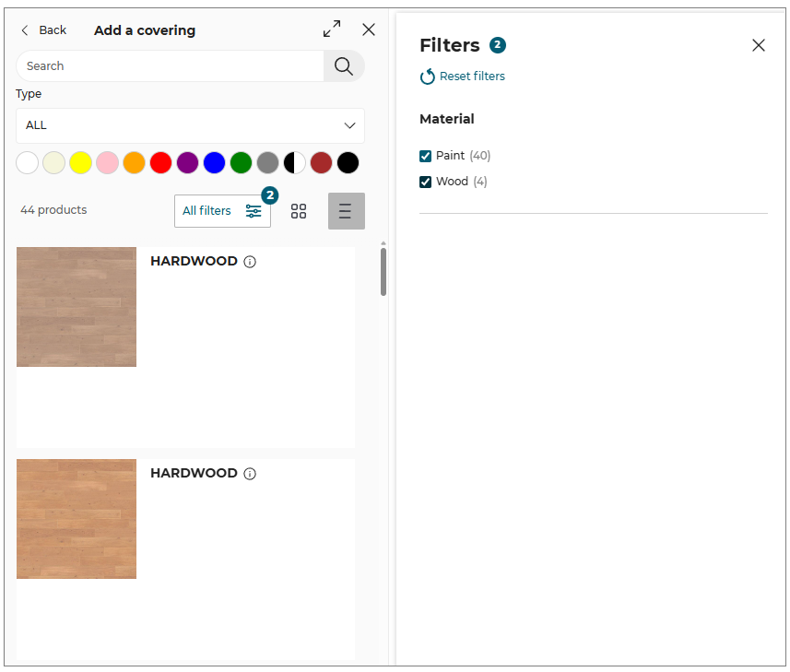Viewport: 790px width, 672px height.
Task: Switch to list view layout
Action: 346,211
